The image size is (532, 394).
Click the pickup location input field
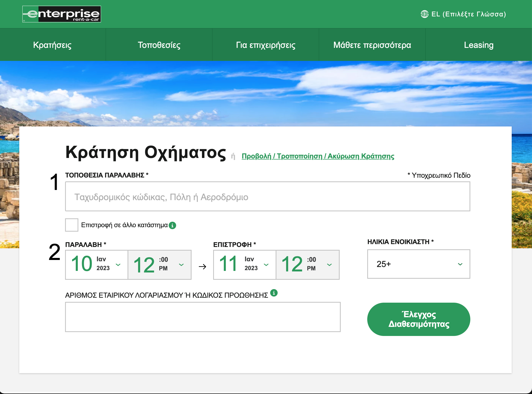[x=267, y=197]
